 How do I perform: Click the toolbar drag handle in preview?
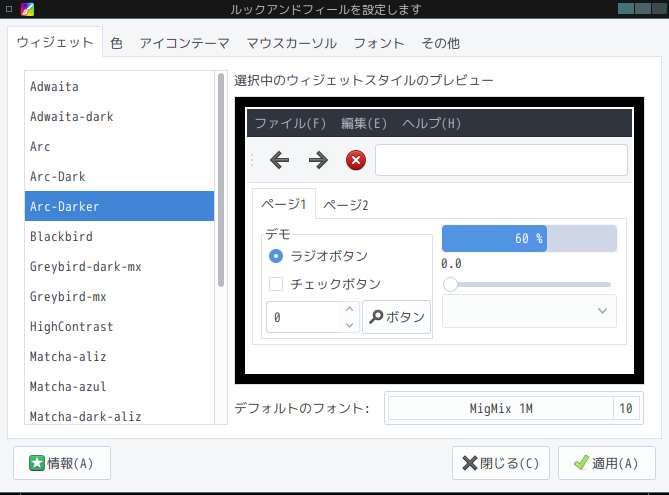tap(252, 160)
